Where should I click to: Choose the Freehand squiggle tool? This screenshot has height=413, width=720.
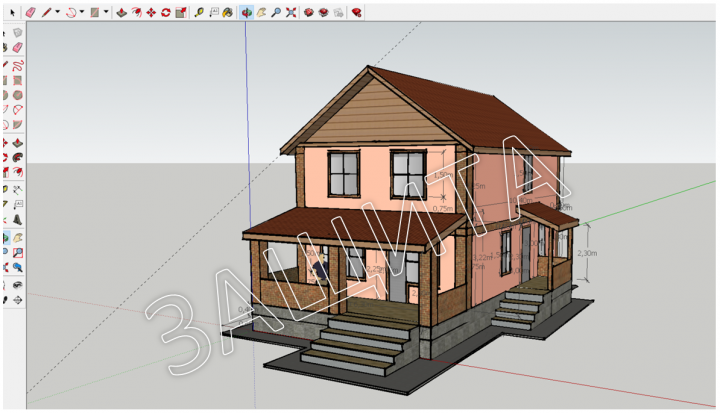coord(17,66)
